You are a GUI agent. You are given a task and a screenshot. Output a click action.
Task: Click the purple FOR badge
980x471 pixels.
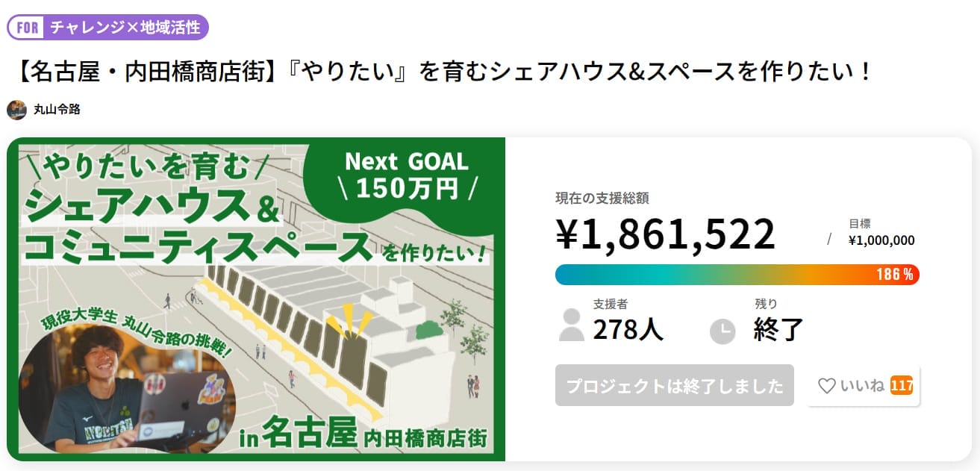pyautogui.click(x=27, y=28)
